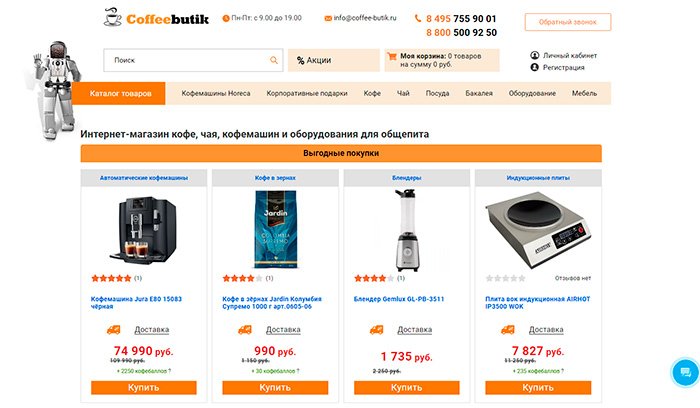
Task: Click the envelope icon beside info@coffee-butik.ru
Action: (x=328, y=18)
